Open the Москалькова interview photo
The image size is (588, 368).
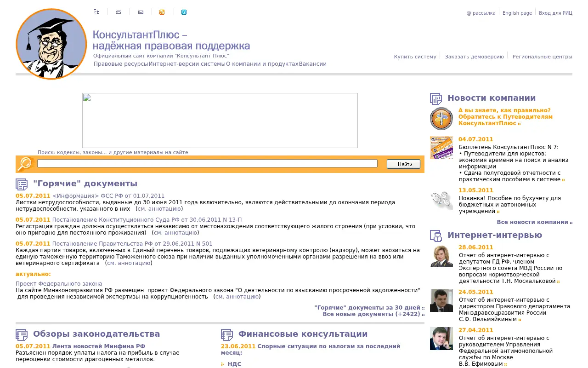441,256
